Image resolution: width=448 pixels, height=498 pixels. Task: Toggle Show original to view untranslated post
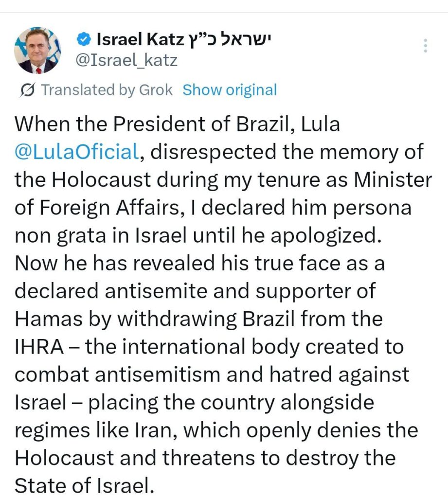click(x=230, y=90)
